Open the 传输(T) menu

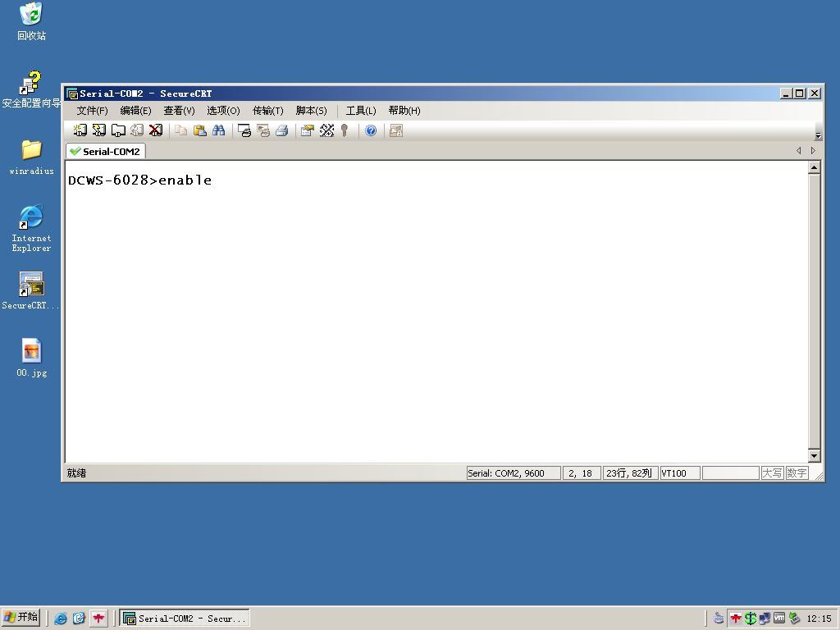pos(268,111)
